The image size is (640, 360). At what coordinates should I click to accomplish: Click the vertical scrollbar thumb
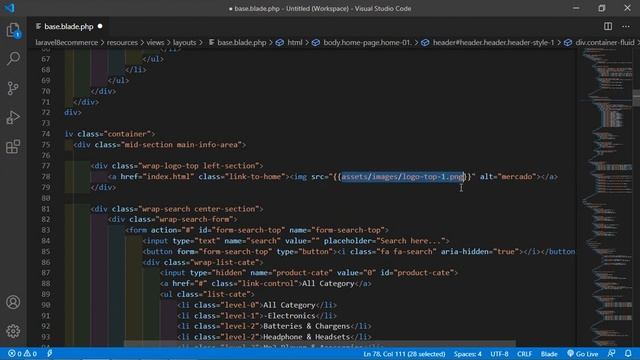click(x=636, y=98)
